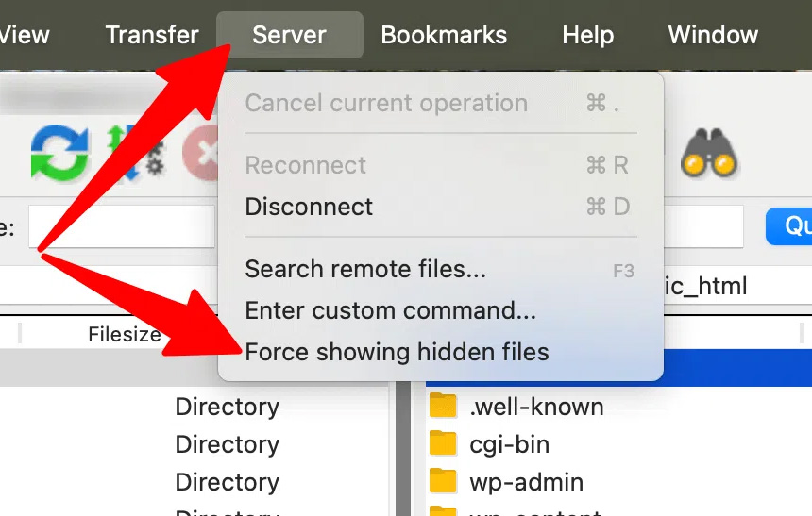Select Search remote files menu entry
Screen dimensions: 812x516
365,270
